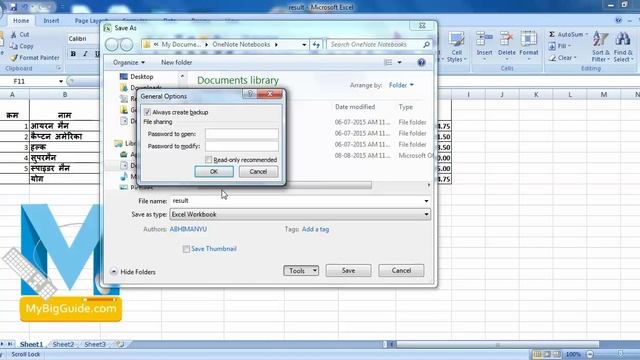Sort by the Type column header

coord(406,107)
